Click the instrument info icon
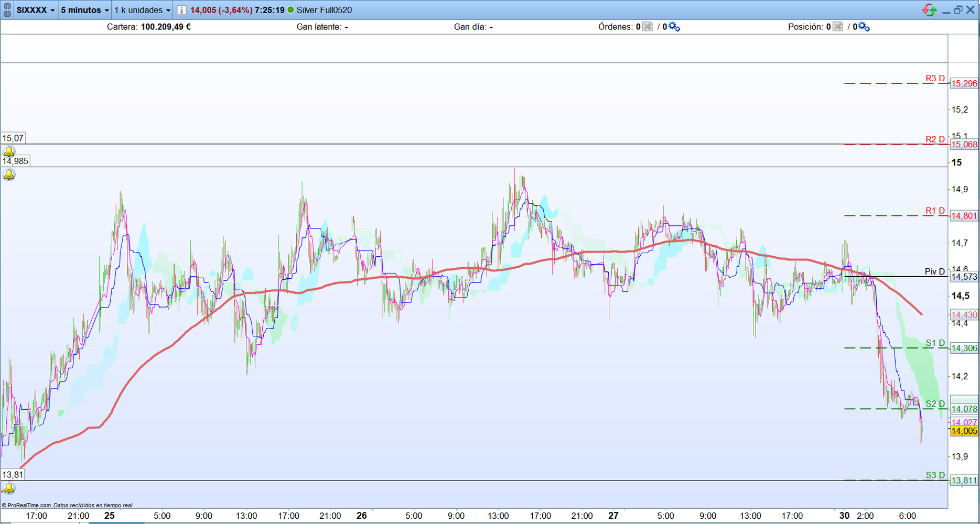This screenshot has width=980, height=524. pyautogui.click(x=181, y=10)
